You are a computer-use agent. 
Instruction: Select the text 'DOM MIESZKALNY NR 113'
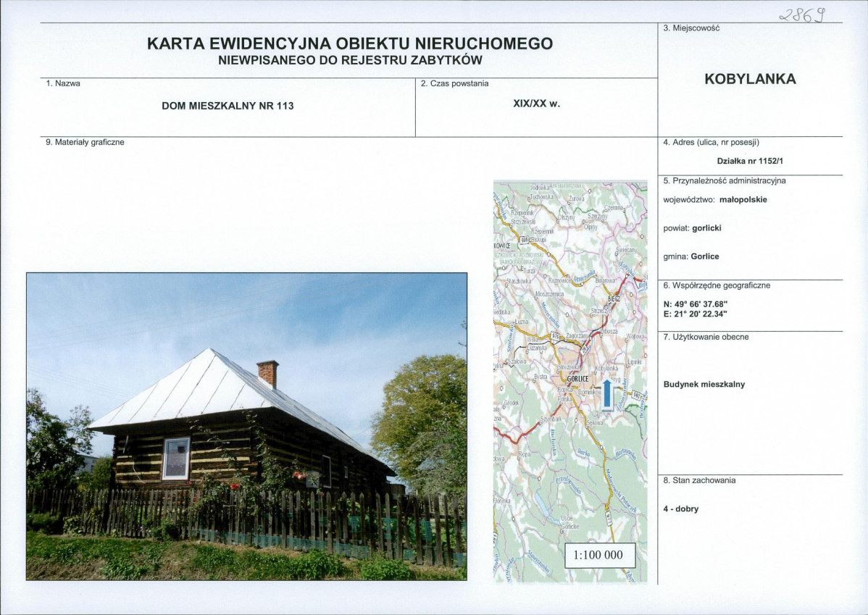pos(228,106)
